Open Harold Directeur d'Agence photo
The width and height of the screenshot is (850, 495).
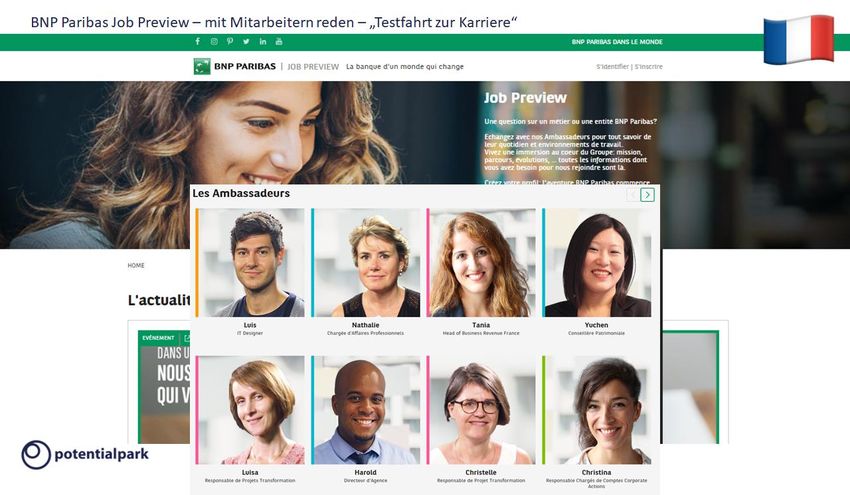365,410
